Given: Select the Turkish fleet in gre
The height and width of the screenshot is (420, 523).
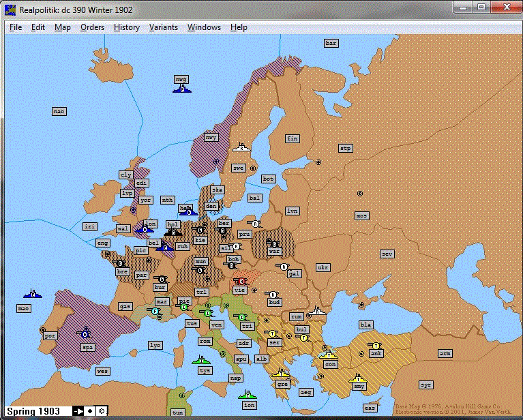Looking at the screenshot, I should click(x=281, y=374).
